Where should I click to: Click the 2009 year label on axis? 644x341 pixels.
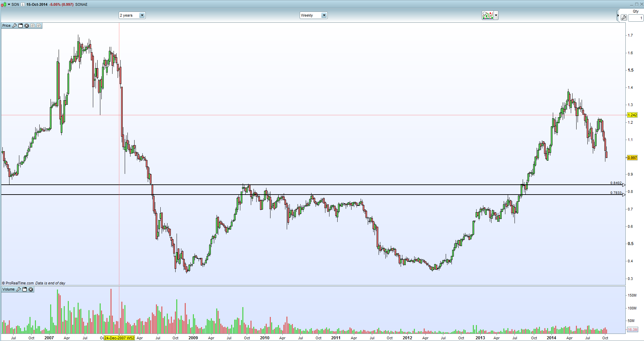tap(193, 338)
